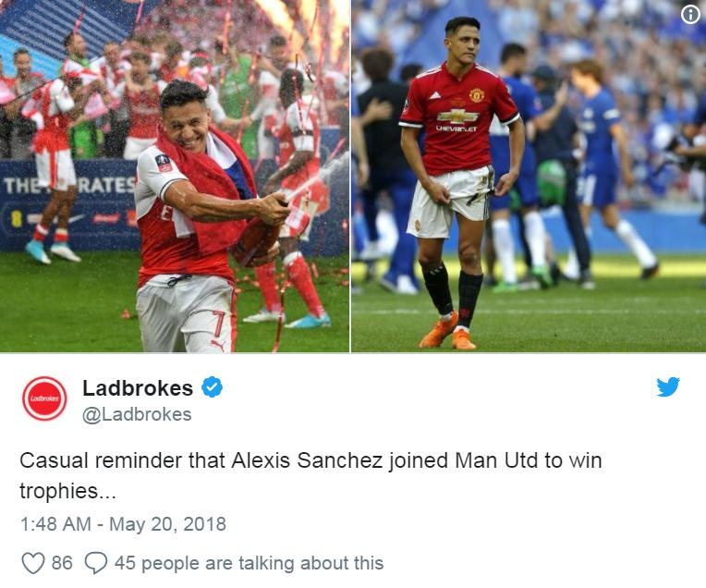The image size is (706, 588).
Task: Click the champagne bottle in left photo
Action: click(x=257, y=237)
